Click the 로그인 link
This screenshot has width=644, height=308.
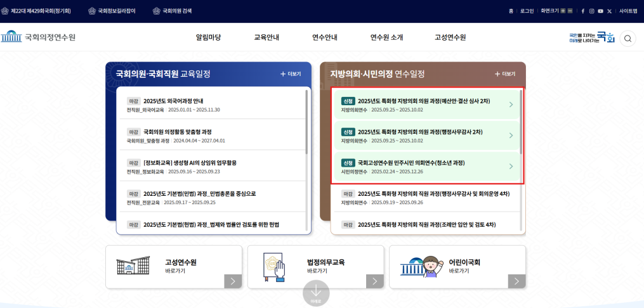tap(527, 11)
